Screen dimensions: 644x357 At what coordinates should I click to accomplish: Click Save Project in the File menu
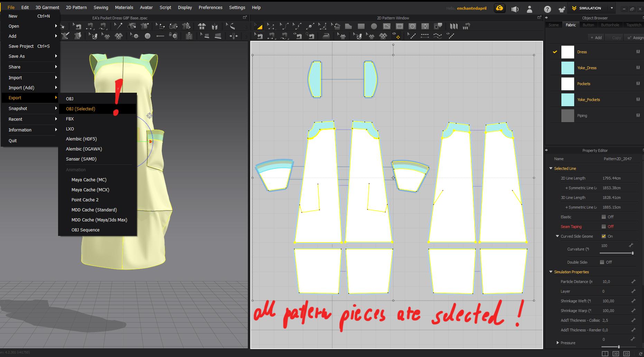[30, 46]
